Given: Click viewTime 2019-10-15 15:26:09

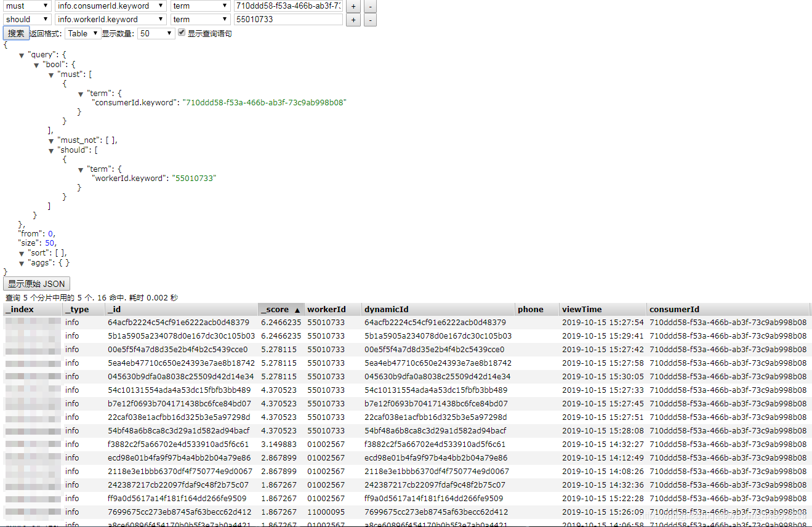Looking at the screenshot, I should click(x=603, y=512).
